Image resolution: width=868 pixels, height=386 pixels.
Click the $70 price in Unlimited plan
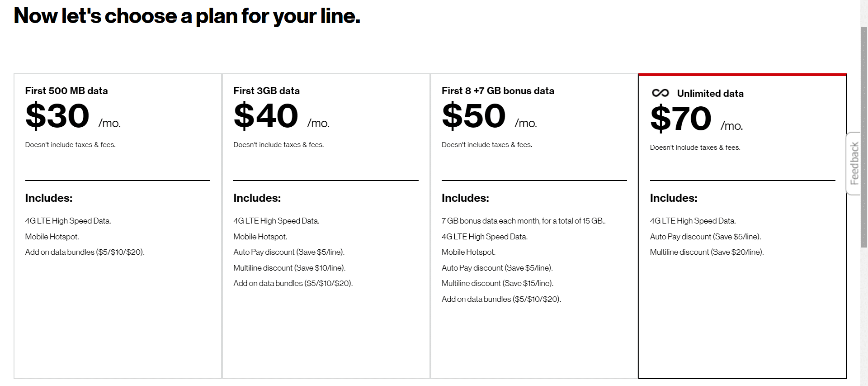point(681,119)
